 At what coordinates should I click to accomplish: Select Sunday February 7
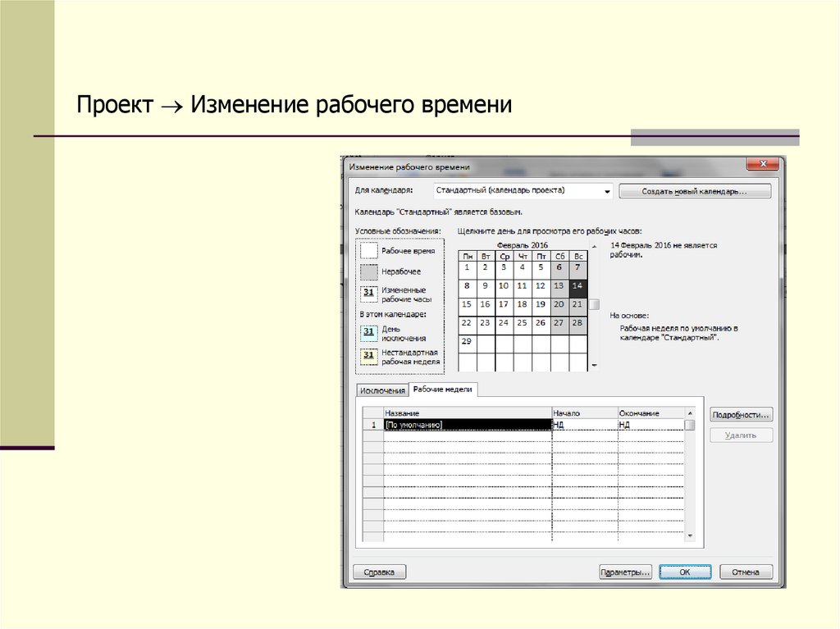577,268
